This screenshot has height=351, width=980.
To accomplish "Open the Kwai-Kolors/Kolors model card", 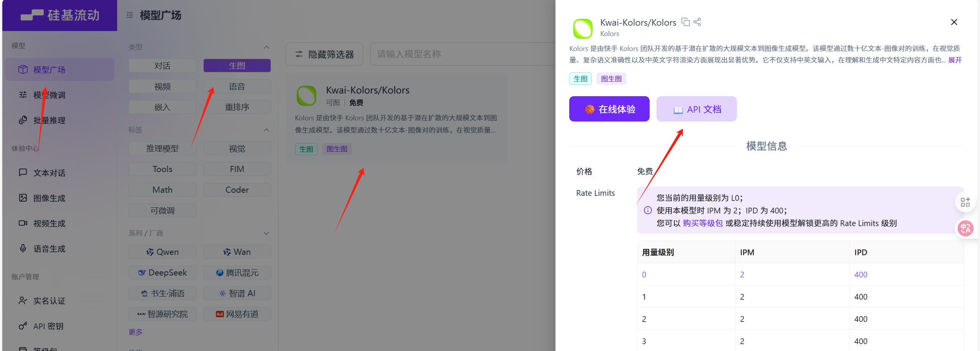I will coord(397,119).
